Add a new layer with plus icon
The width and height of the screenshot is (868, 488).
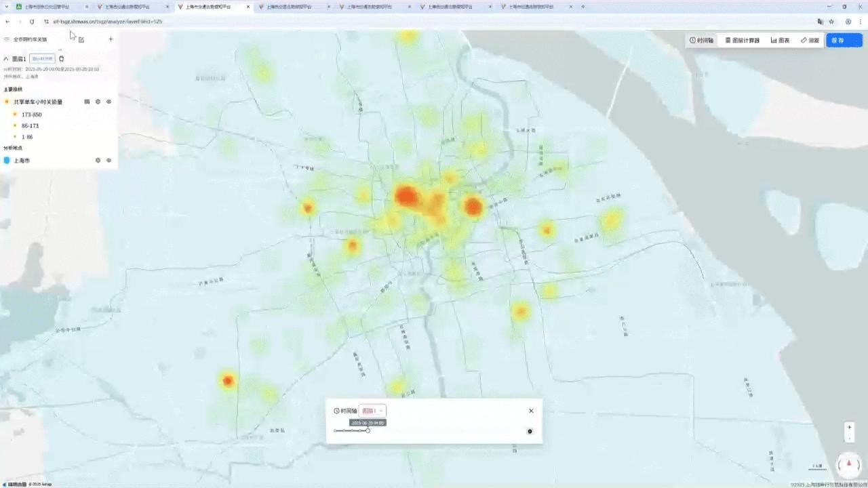point(111,39)
